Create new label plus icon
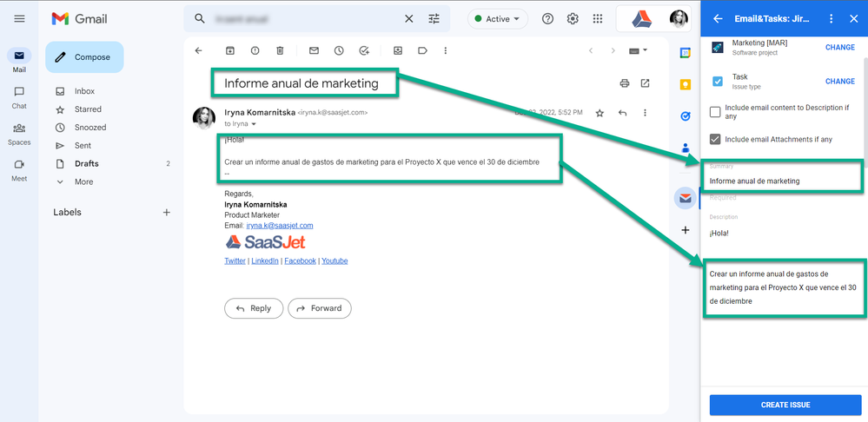The height and width of the screenshot is (422, 868). point(166,213)
